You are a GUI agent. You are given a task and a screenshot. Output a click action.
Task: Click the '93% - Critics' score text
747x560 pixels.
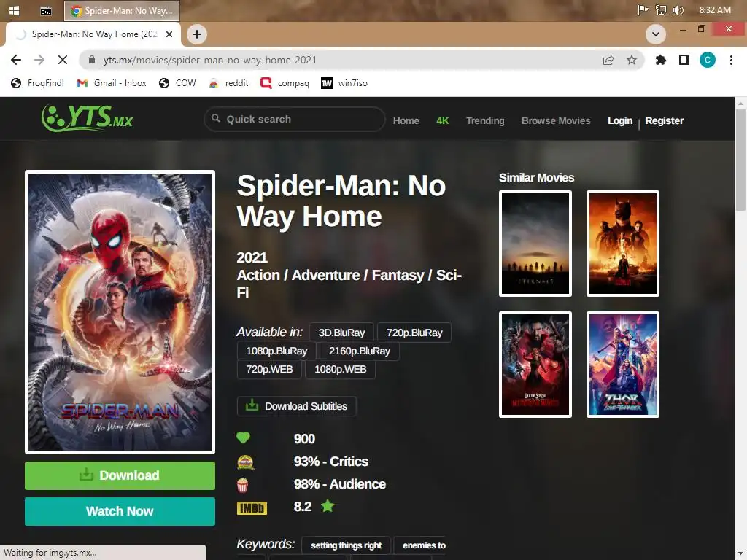(x=331, y=462)
